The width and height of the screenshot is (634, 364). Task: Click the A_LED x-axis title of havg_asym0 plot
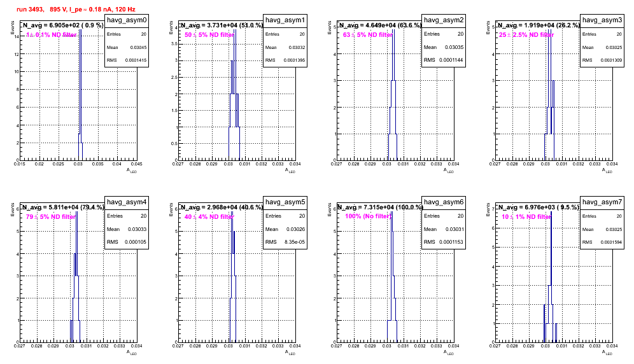(132, 171)
